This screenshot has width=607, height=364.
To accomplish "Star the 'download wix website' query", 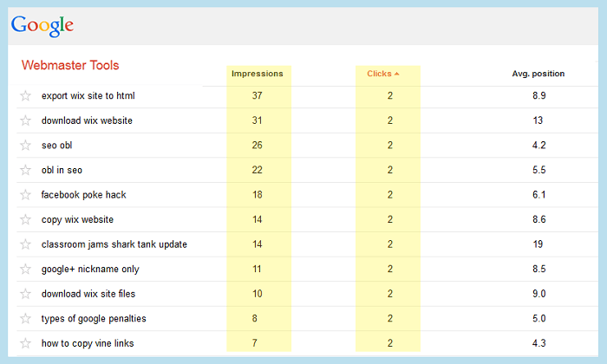I will tap(25, 120).
